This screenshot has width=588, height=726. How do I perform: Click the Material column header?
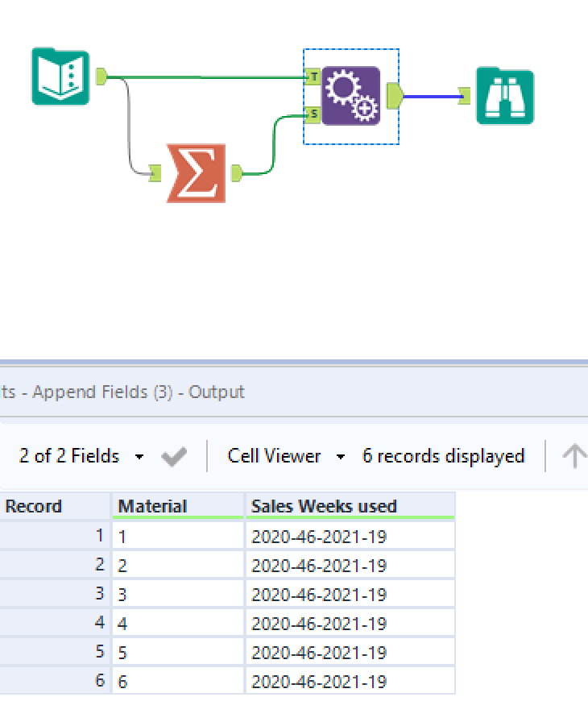click(177, 507)
